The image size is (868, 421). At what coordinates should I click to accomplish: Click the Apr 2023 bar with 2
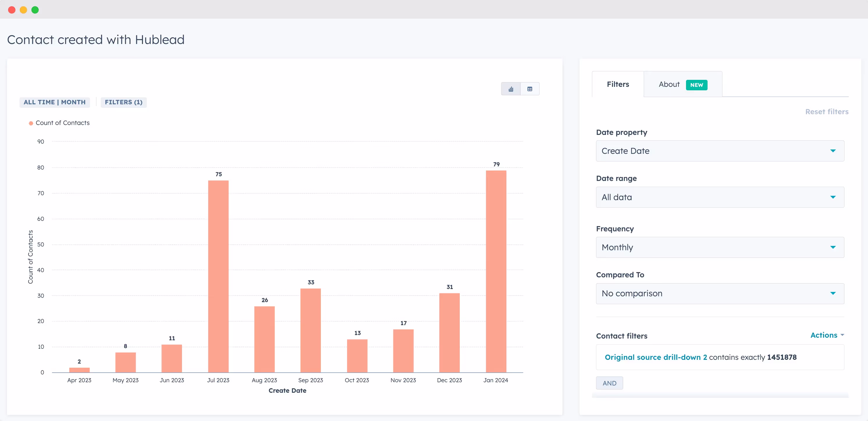coord(79,370)
